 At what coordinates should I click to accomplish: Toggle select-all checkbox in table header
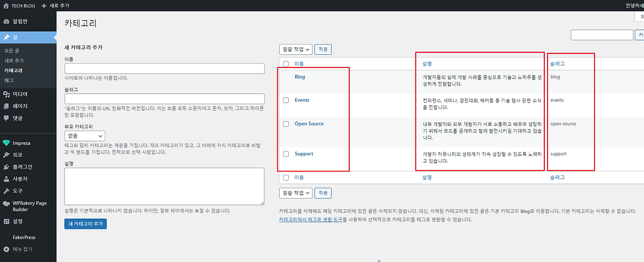point(286,64)
